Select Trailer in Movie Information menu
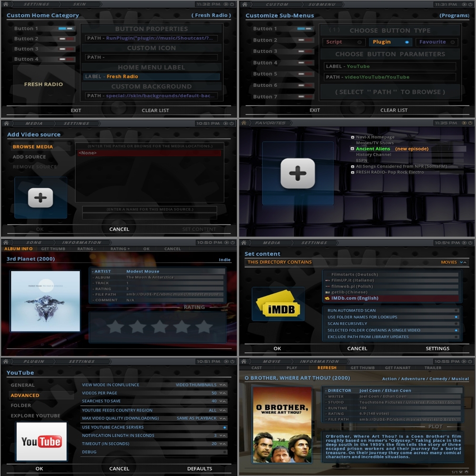 [x=433, y=367]
